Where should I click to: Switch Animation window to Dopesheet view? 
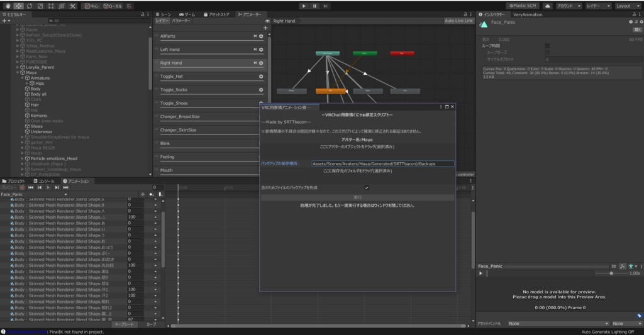[x=124, y=324]
